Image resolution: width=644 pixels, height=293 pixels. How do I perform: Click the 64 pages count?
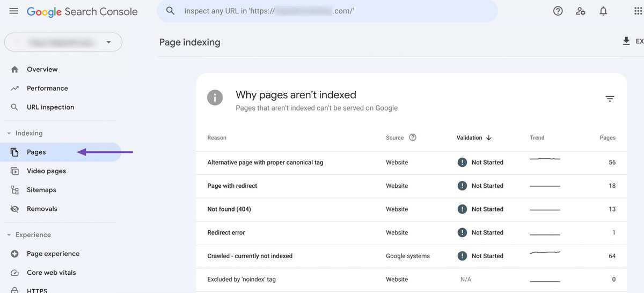[612, 257]
